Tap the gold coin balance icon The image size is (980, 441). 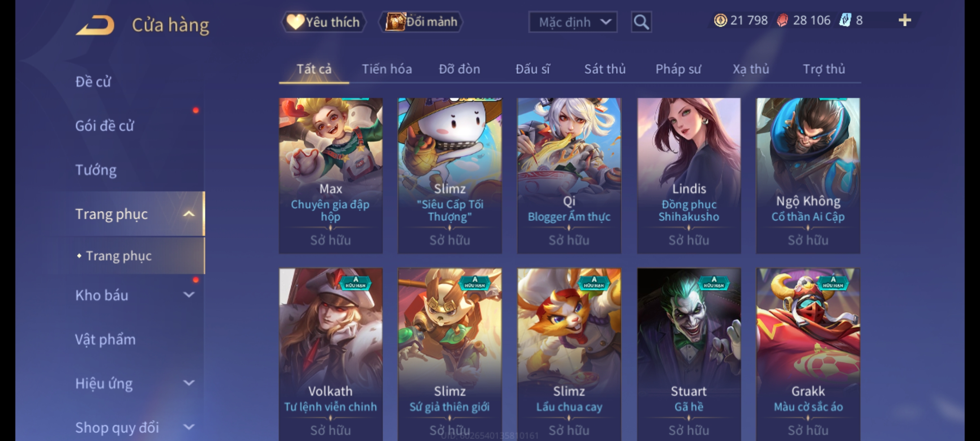tap(720, 20)
